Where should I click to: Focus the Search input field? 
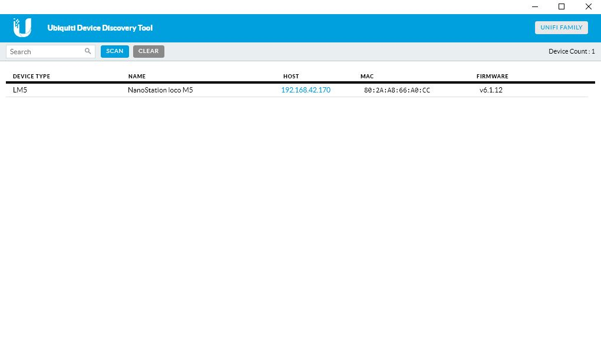[51, 51]
